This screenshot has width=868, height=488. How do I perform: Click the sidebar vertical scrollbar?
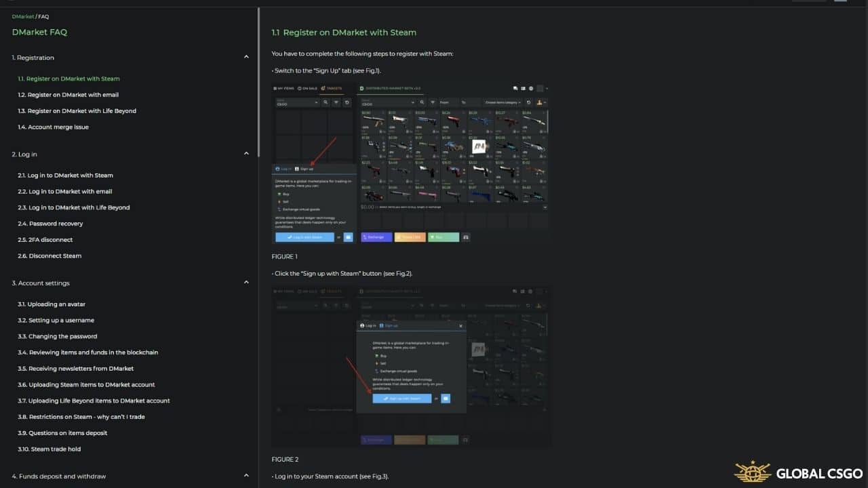(x=258, y=81)
